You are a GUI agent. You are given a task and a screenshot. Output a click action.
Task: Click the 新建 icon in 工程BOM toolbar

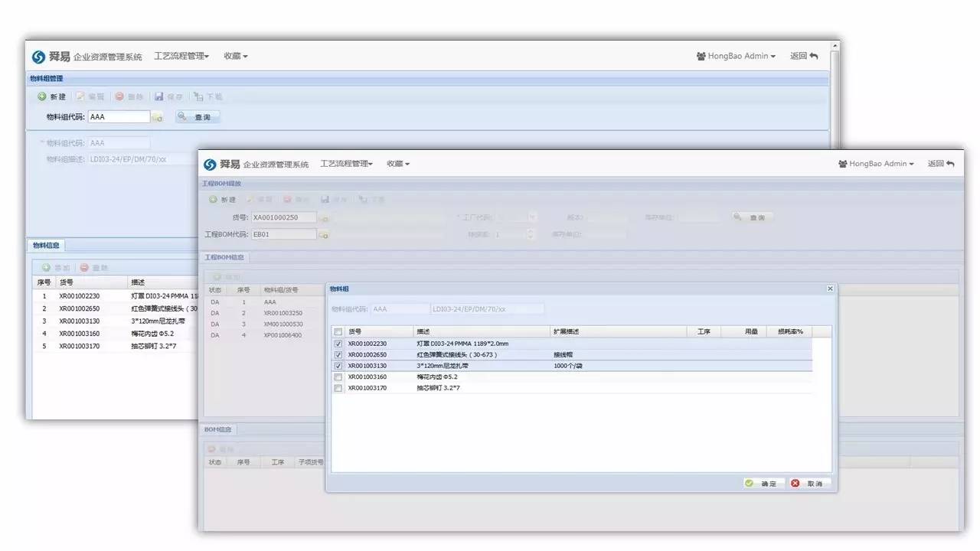coord(213,200)
